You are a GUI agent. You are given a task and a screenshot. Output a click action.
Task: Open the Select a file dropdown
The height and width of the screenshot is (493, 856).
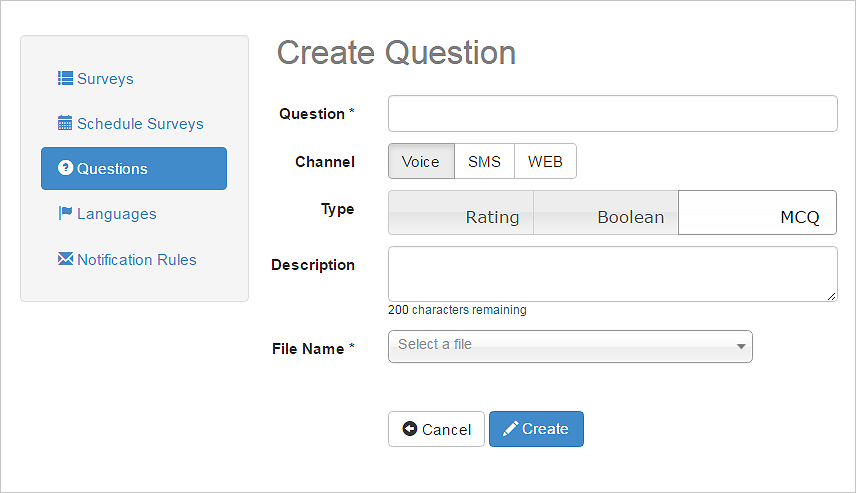point(570,346)
